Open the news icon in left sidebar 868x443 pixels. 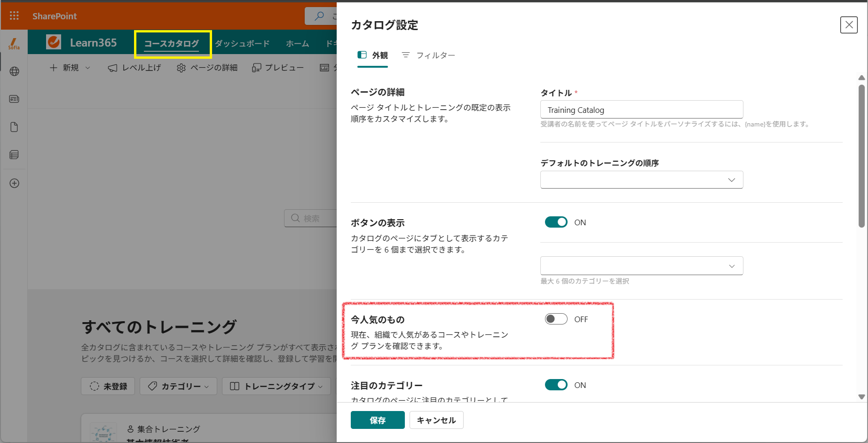15,99
